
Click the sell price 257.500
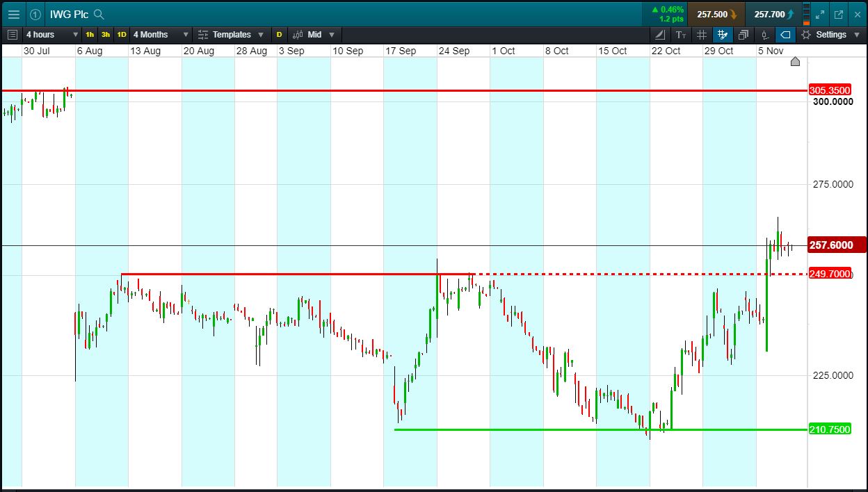(x=716, y=14)
